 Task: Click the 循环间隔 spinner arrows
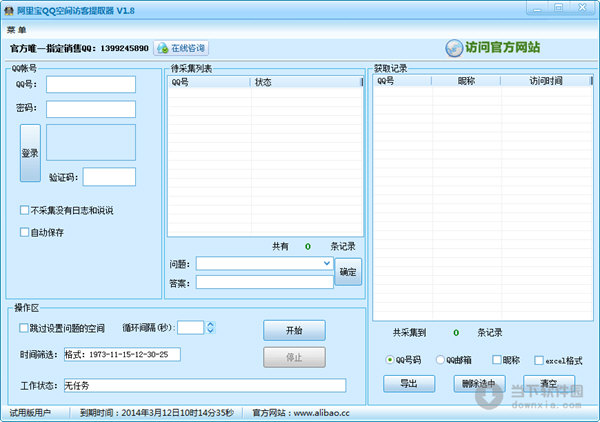point(211,327)
